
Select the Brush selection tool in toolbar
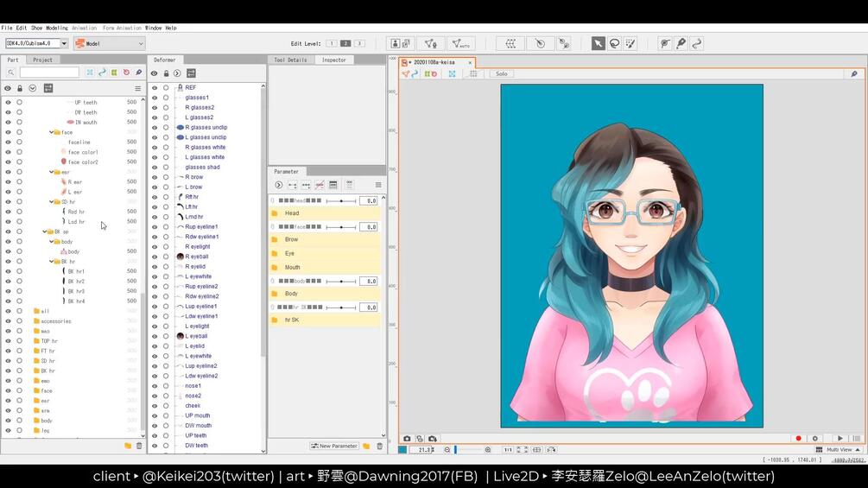[630, 44]
